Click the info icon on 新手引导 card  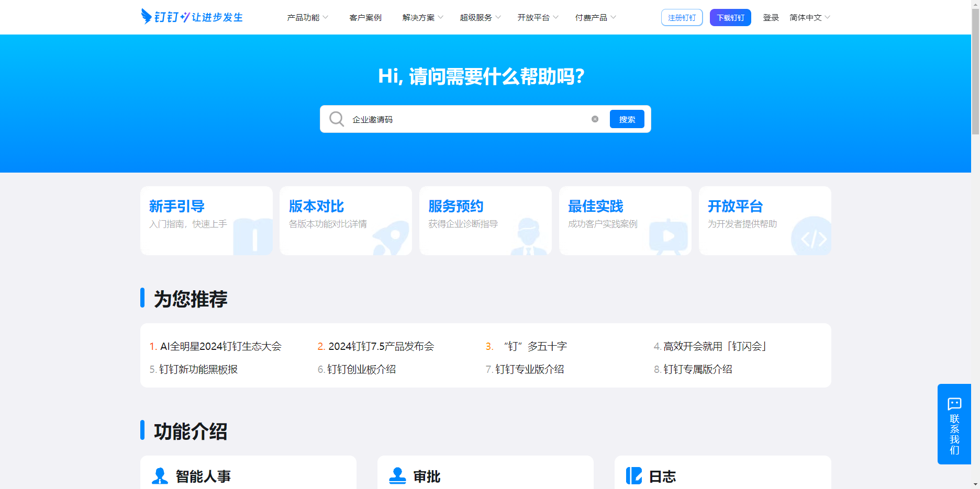(253, 237)
